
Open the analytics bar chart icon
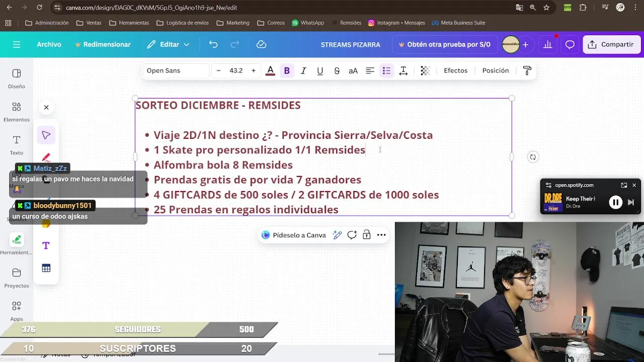point(547,44)
